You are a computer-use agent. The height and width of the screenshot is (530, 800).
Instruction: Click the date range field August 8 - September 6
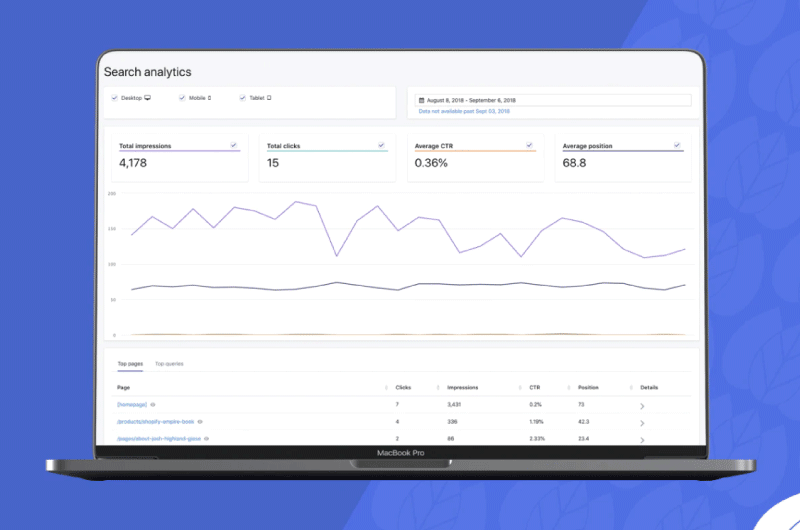(x=553, y=100)
